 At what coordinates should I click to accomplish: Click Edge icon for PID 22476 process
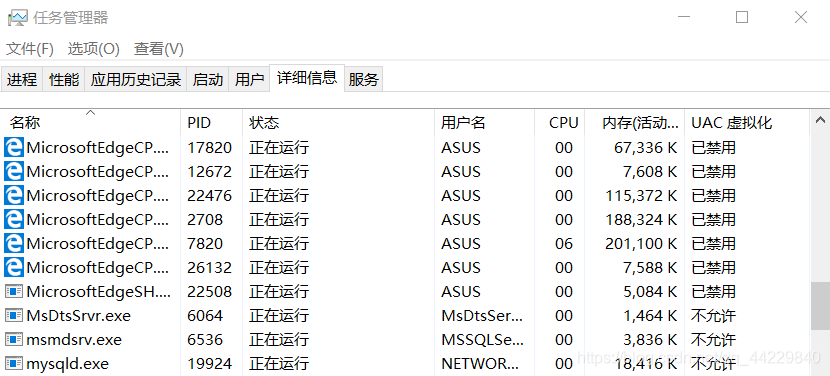click(14, 195)
